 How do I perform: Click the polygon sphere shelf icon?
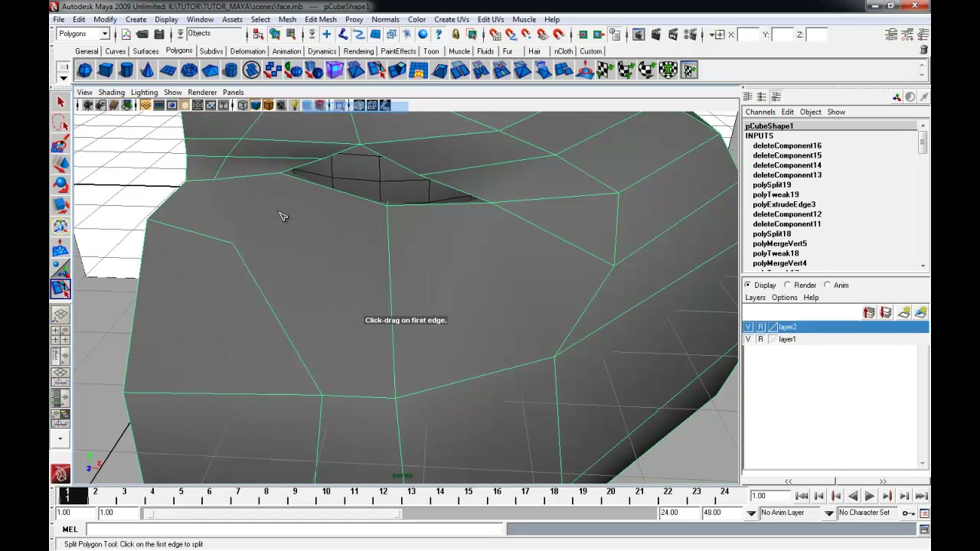click(x=85, y=70)
